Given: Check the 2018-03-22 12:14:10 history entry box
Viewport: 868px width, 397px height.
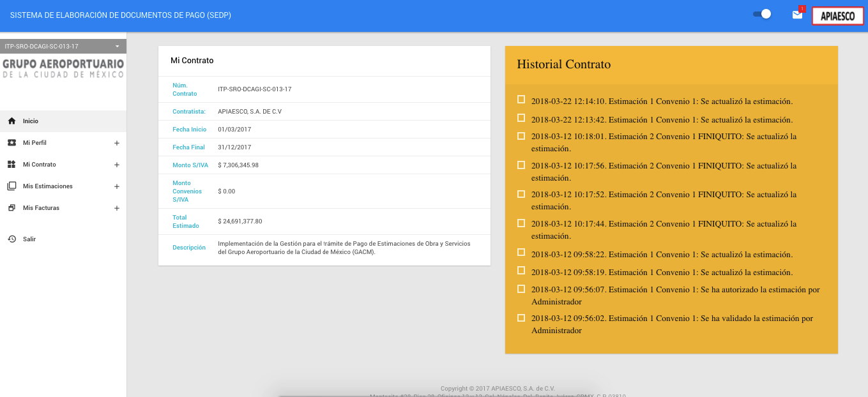Looking at the screenshot, I should [521, 100].
